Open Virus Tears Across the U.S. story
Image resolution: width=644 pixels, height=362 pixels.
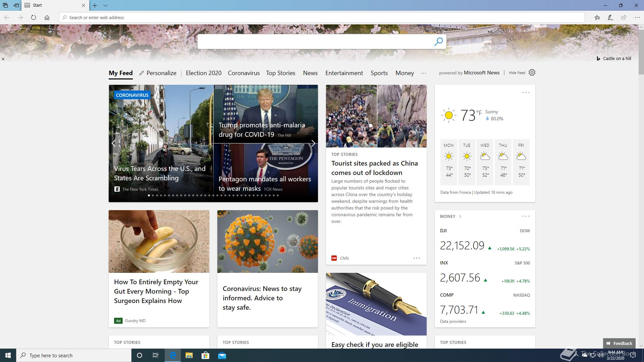160,173
